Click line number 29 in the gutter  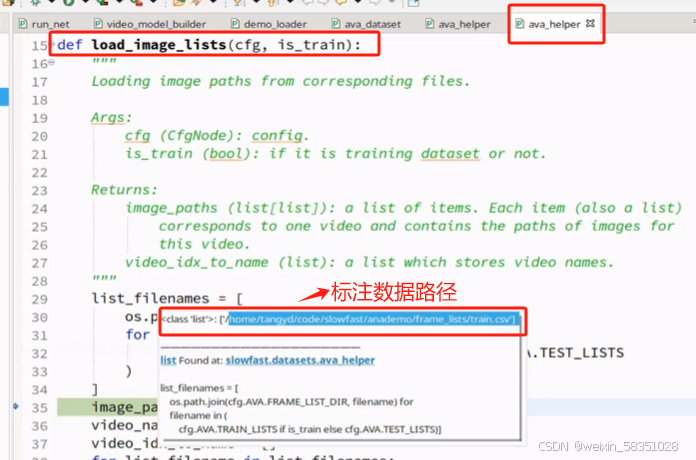click(x=40, y=299)
